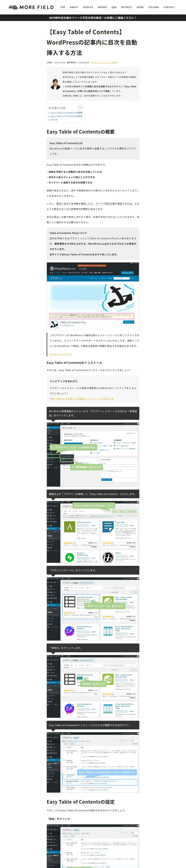Navigate to WORKS in the header
Image resolution: width=186 pixels, height=868 pixels.
point(102,7)
